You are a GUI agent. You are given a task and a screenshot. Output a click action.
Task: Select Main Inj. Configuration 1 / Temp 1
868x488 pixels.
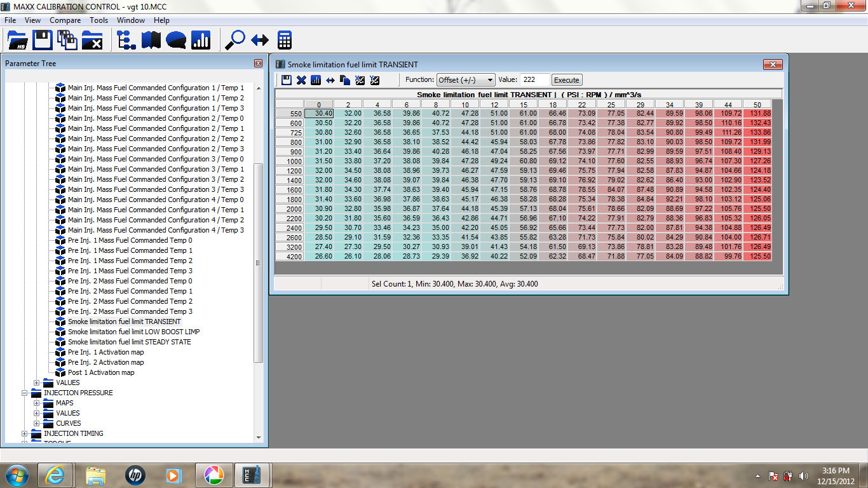click(x=156, y=88)
